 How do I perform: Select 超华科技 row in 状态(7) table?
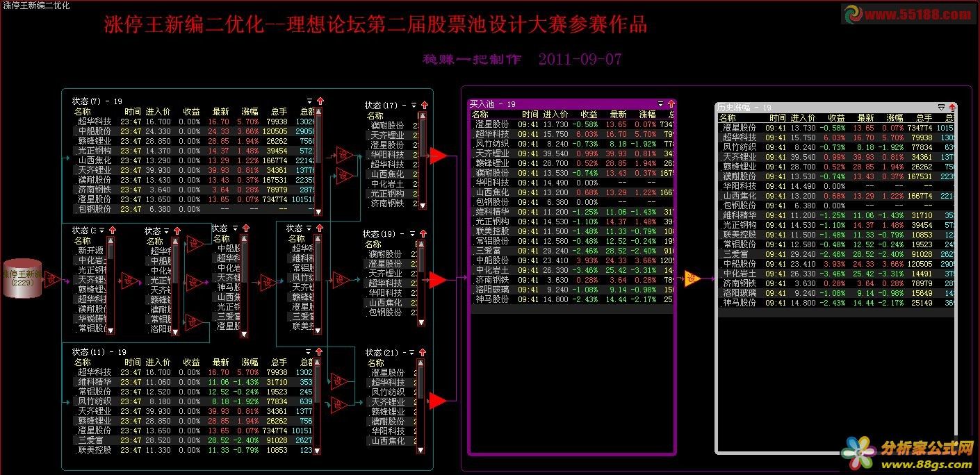[x=193, y=121]
